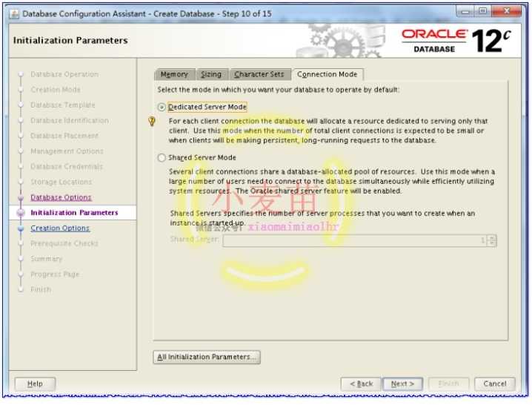Minimize the Database Configuration Assistant window
Screen dimensions: 532x405
466,12
